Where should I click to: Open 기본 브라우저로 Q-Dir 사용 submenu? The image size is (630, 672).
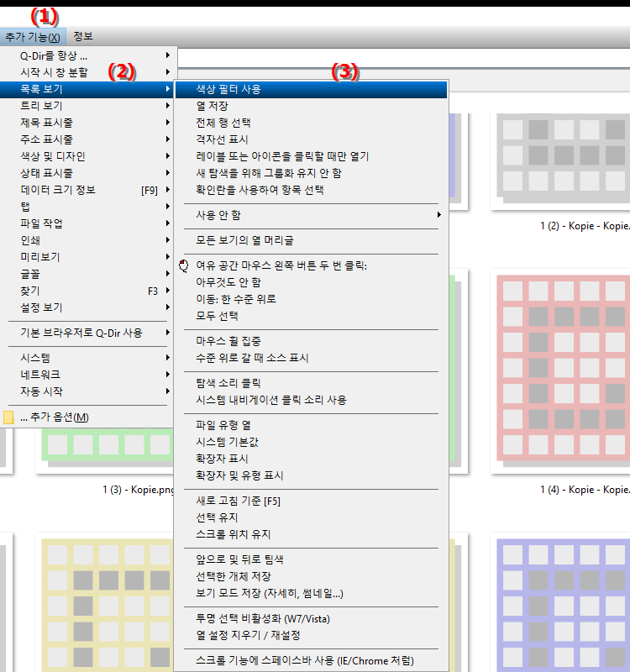88,333
